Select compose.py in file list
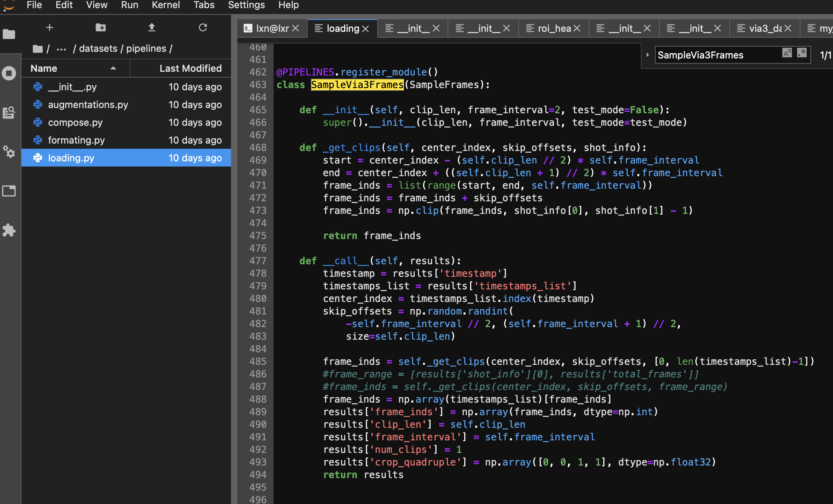This screenshot has width=833, height=504. [x=126, y=122]
